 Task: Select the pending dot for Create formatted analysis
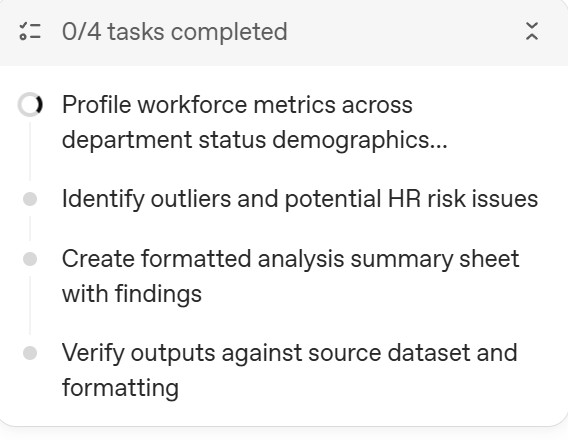[x=30, y=259]
